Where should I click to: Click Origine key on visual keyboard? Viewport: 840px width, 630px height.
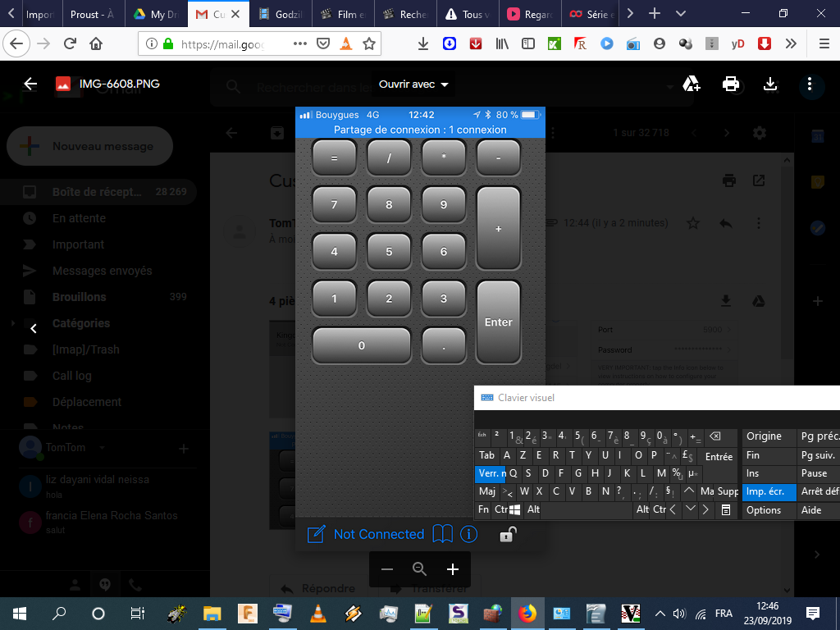(x=769, y=436)
